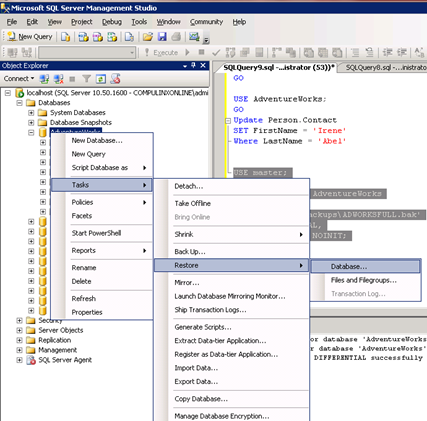Click the localhost server icon
The image size is (427, 421).
click(20, 93)
